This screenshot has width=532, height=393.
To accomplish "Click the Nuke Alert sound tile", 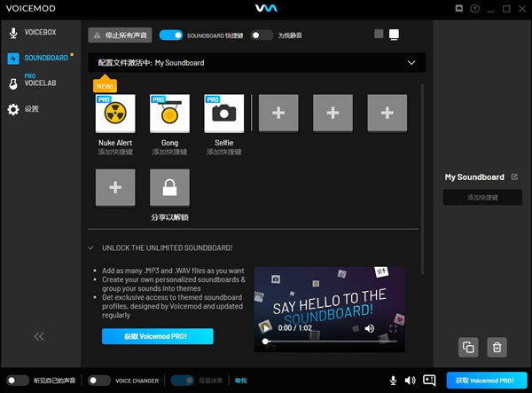I will (x=115, y=114).
